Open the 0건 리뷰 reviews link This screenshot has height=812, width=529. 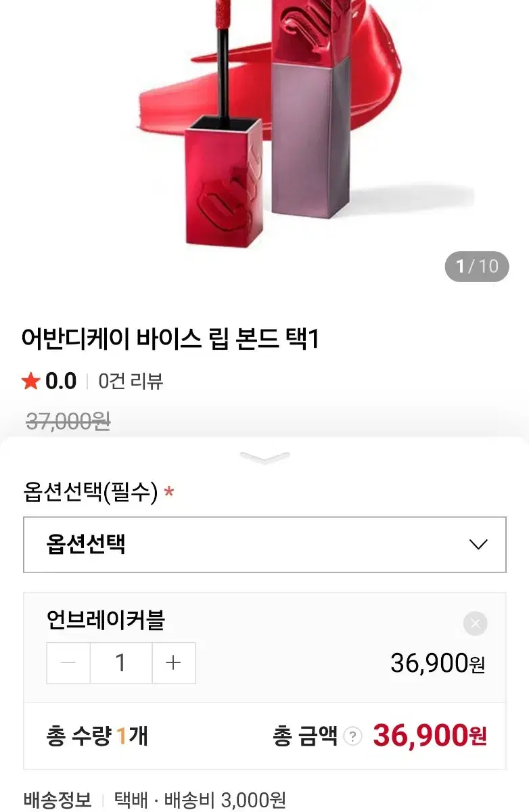[131, 382]
